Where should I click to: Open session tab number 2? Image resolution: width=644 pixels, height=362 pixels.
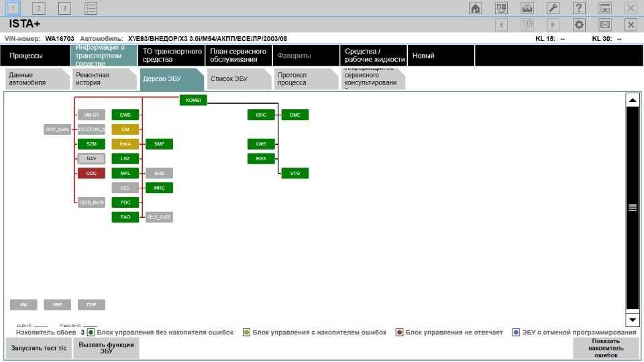[39, 8]
